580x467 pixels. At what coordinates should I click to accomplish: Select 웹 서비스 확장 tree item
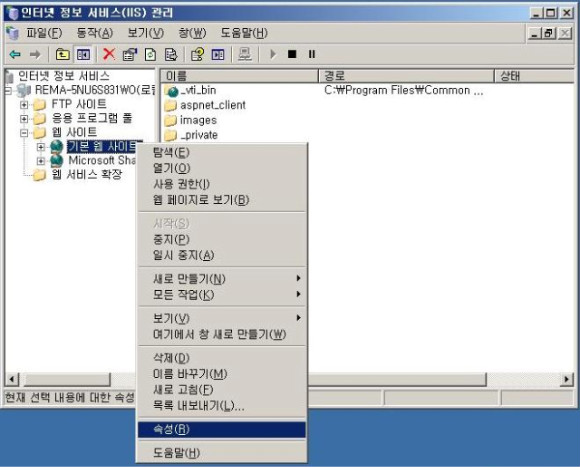87,174
